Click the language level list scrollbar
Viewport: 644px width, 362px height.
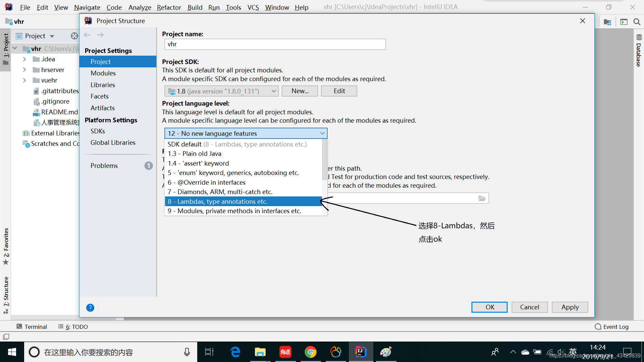[324, 159]
